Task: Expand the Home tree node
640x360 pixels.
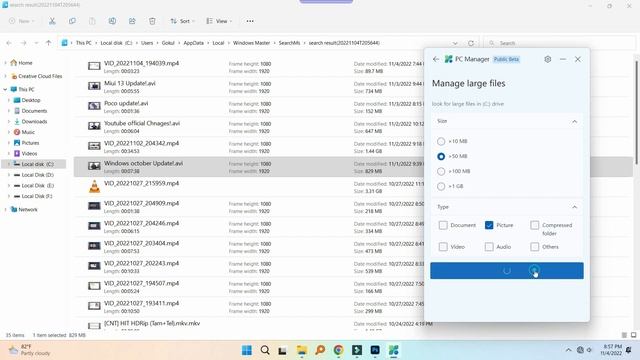Action: pyautogui.click(x=5, y=63)
